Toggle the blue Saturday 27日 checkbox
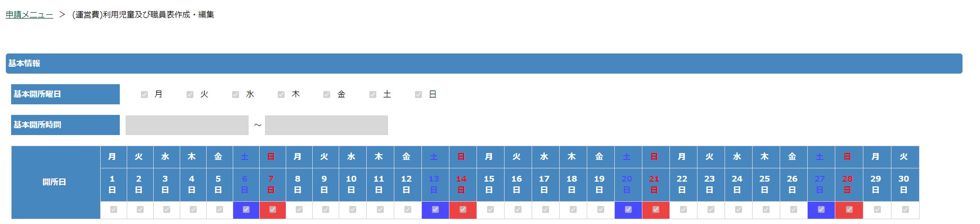 (821, 209)
